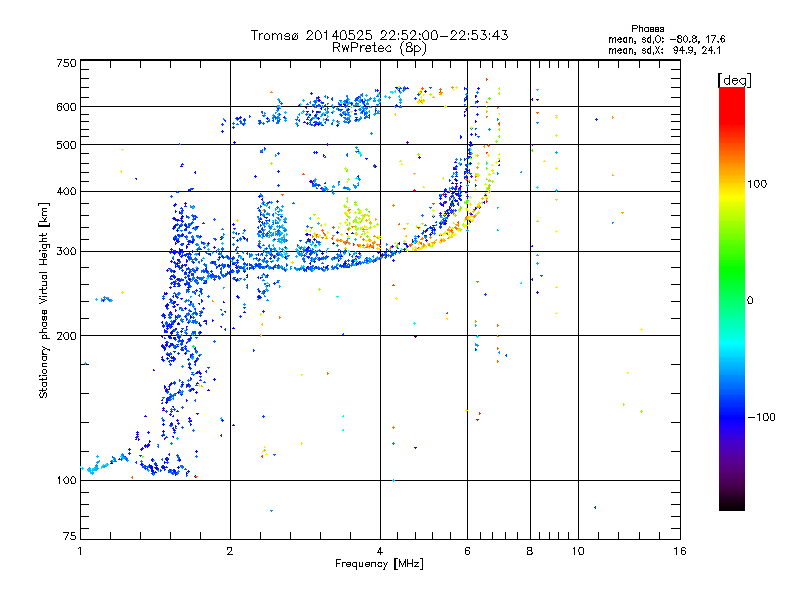Click the colorbar "0" tick label
The width and height of the screenshot is (800, 600).
750,301
